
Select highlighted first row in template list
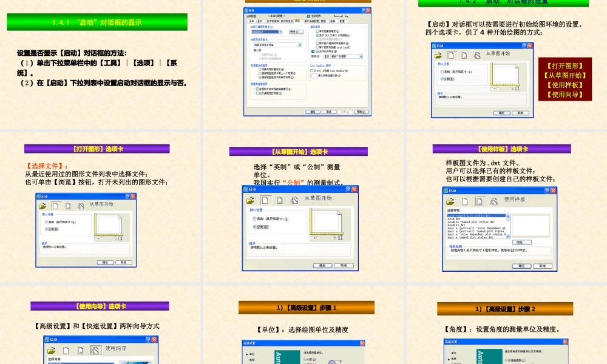476,216
